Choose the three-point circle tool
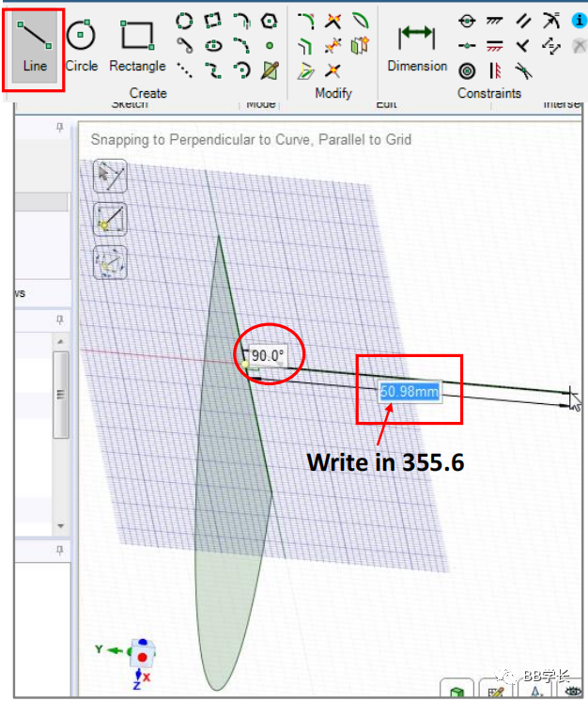The height and width of the screenshot is (701, 588). [184, 21]
